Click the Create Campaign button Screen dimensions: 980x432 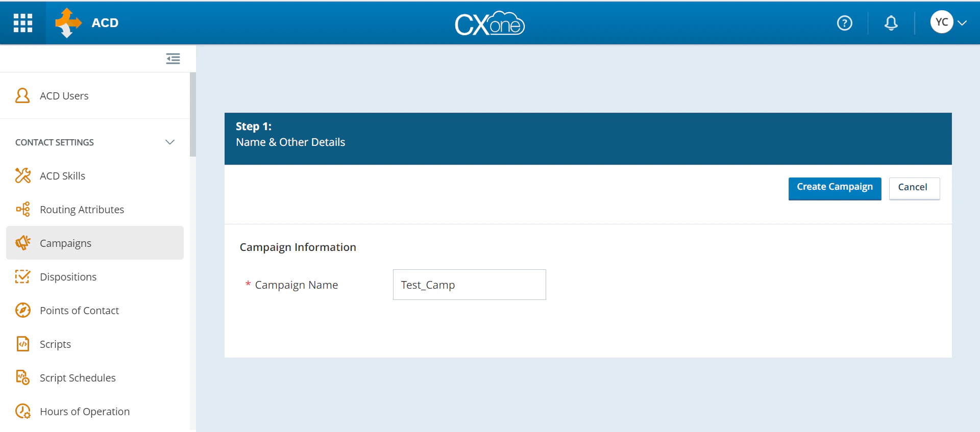coord(835,188)
